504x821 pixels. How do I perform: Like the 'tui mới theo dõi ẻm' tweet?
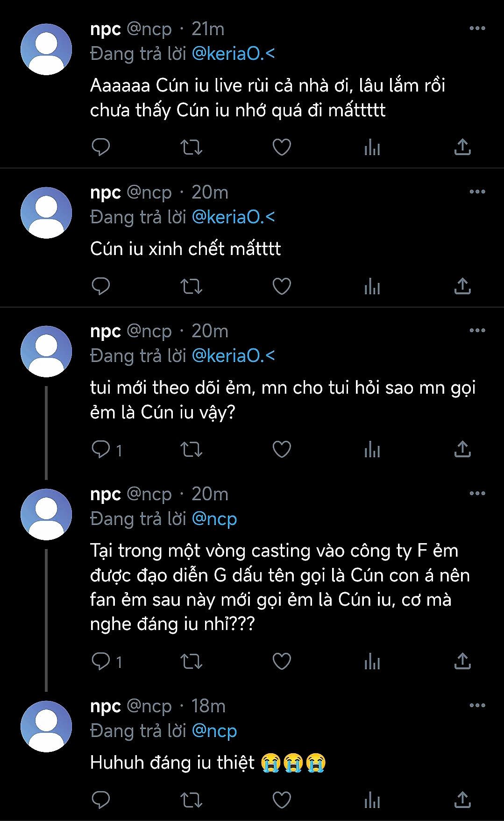coord(282,449)
